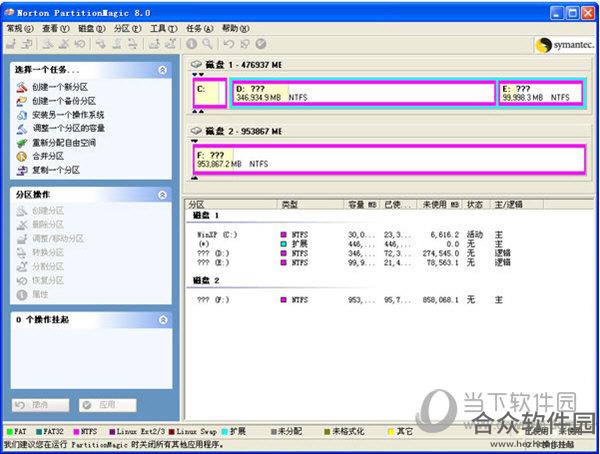Click the 调整/移动分区 operation icon
Viewport: 600px width, 454px height.
[22, 238]
